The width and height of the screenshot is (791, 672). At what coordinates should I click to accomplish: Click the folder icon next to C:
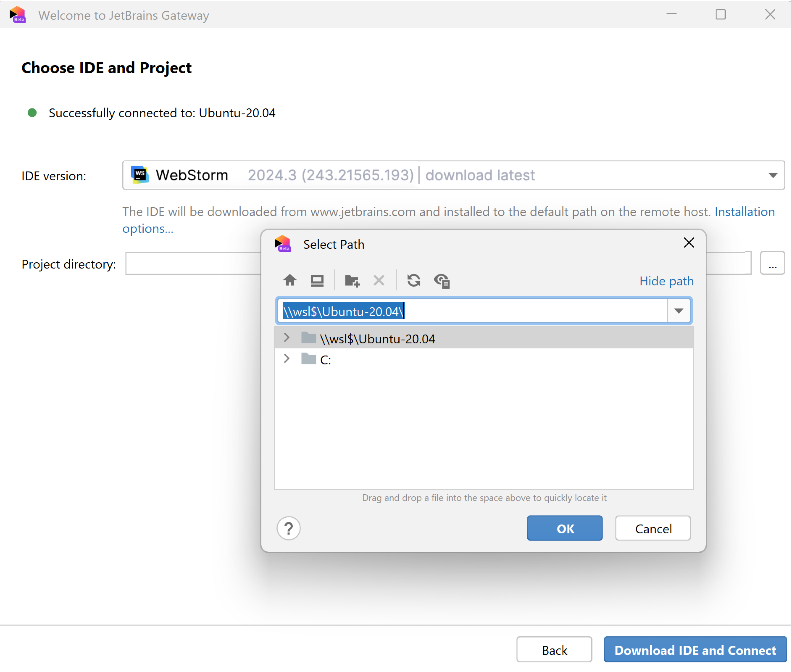pos(309,359)
